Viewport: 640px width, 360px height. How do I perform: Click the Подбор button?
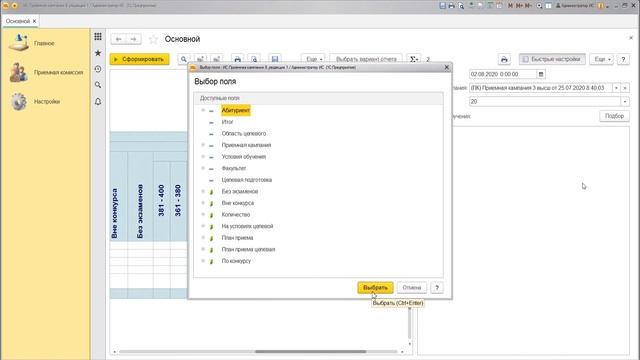tap(614, 116)
